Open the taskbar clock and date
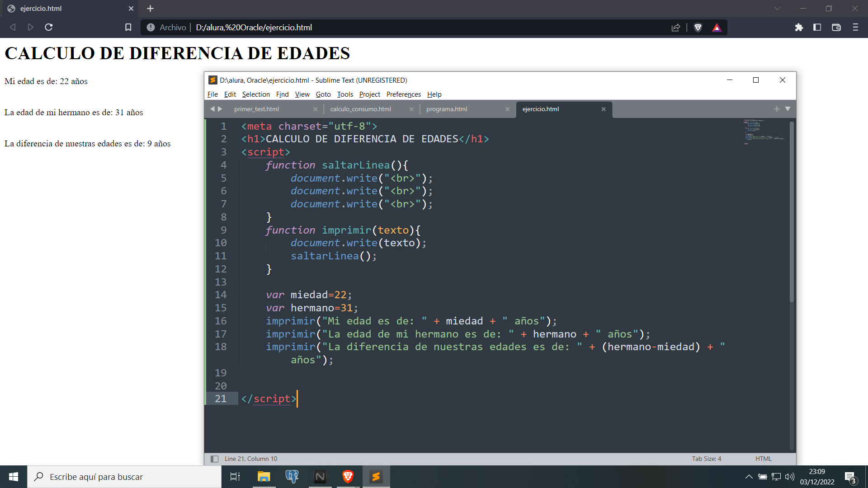Screen dimensions: 868x488 coord(817,477)
